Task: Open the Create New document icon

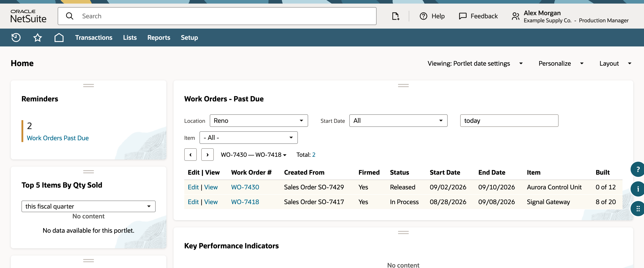Action: pyautogui.click(x=395, y=16)
